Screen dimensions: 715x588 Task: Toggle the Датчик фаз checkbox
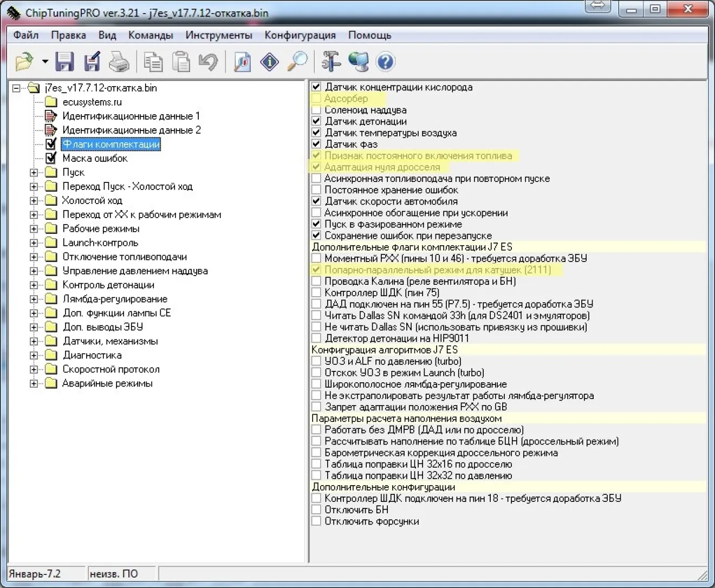click(x=316, y=144)
